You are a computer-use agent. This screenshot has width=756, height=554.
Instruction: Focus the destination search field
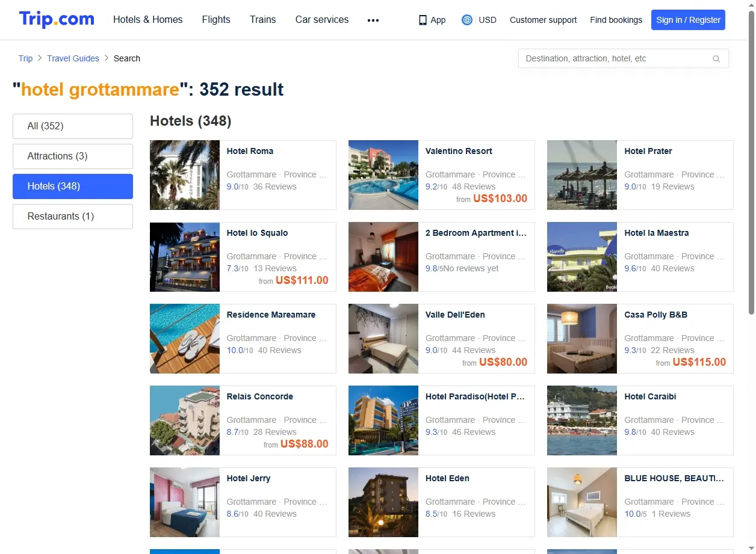coord(624,58)
